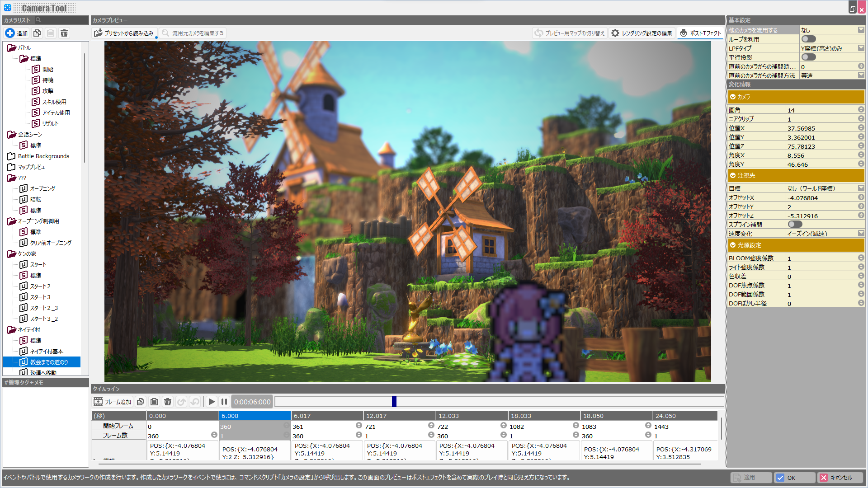The image size is (868, 488).
Task: Click the camera list trash icon
Action: click(64, 33)
